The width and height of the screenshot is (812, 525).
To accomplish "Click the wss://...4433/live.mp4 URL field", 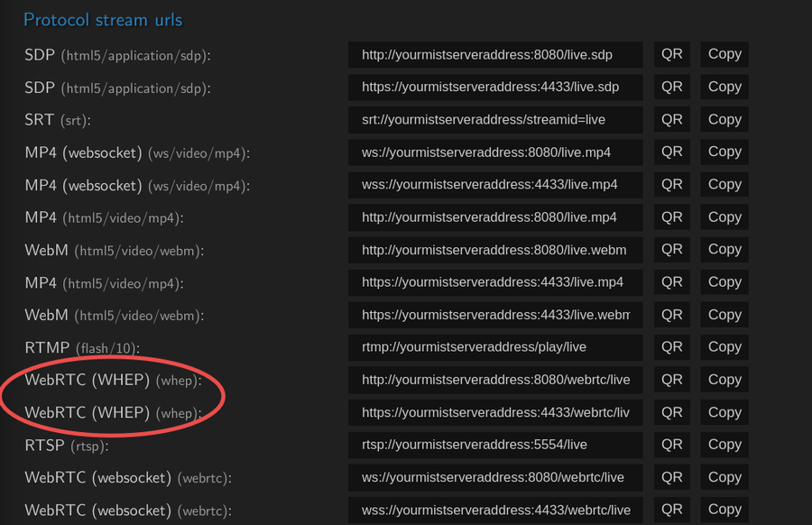I will [495, 185].
